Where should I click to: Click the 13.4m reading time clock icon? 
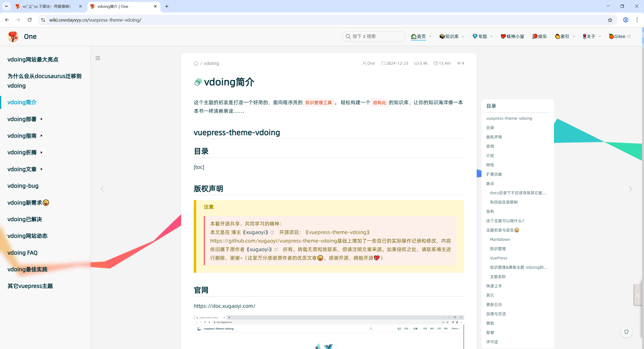pyautogui.click(x=436, y=63)
